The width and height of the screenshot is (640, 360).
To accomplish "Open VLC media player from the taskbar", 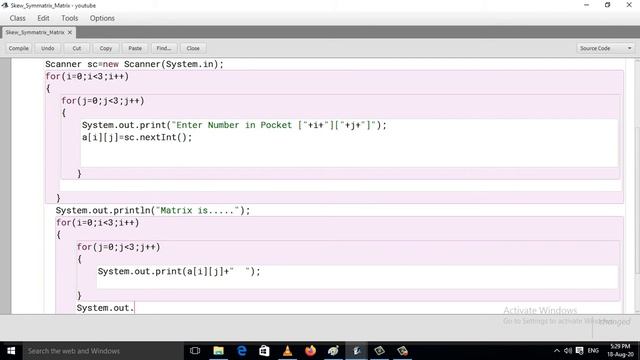I will (287, 351).
